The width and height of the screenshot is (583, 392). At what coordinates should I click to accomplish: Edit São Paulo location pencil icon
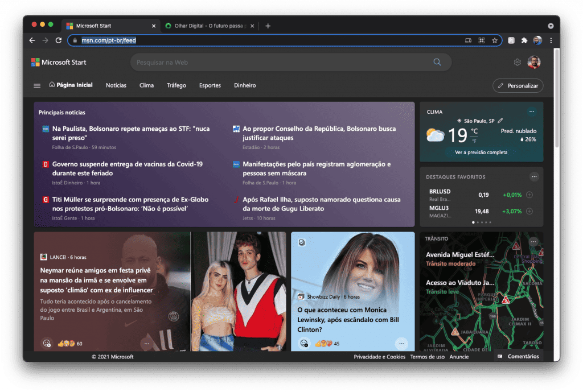click(500, 121)
